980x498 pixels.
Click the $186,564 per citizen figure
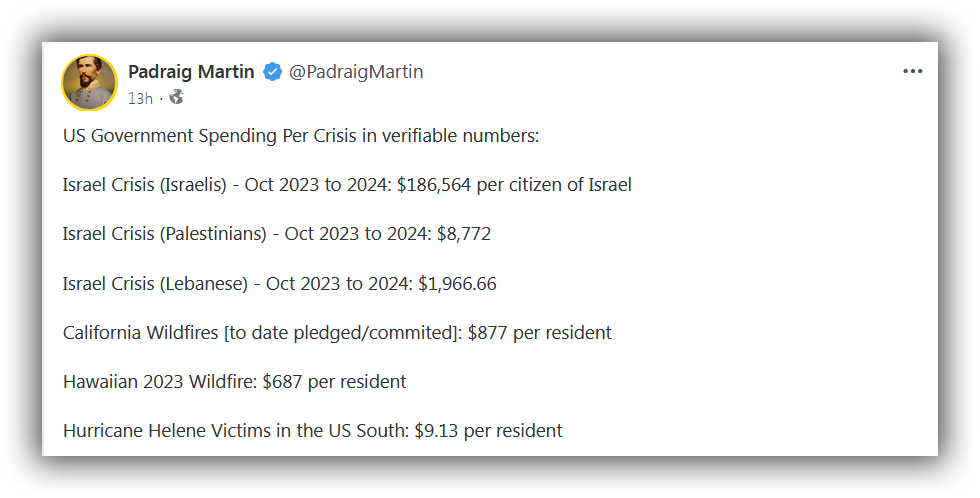pos(514,185)
